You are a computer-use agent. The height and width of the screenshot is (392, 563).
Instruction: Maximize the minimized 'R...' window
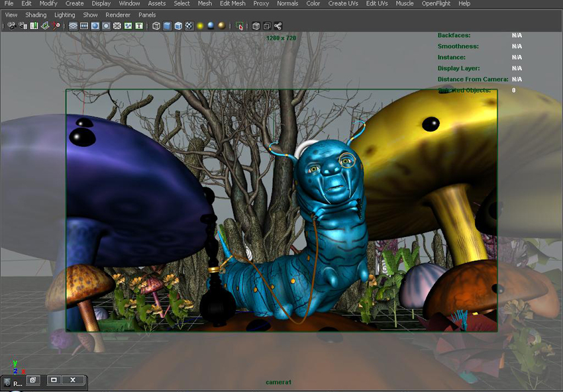pyautogui.click(x=54, y=380)
